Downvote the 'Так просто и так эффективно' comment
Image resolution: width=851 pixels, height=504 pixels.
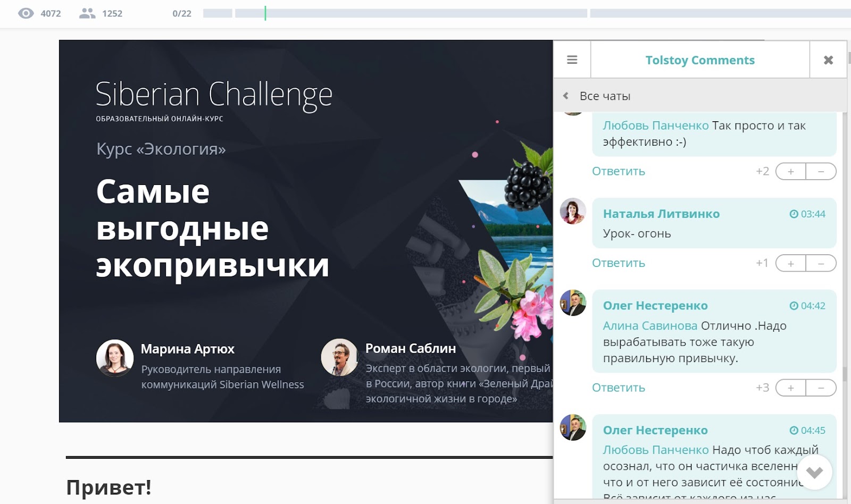(821, 172)
